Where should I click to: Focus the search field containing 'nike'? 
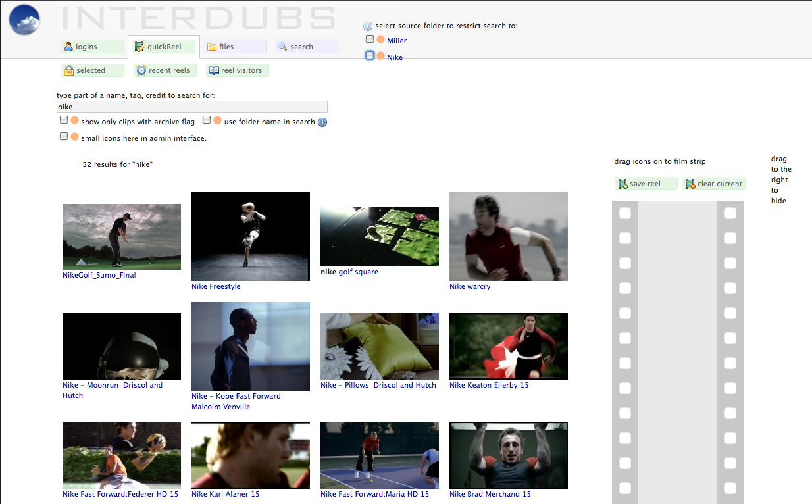[x=192, y=107]
